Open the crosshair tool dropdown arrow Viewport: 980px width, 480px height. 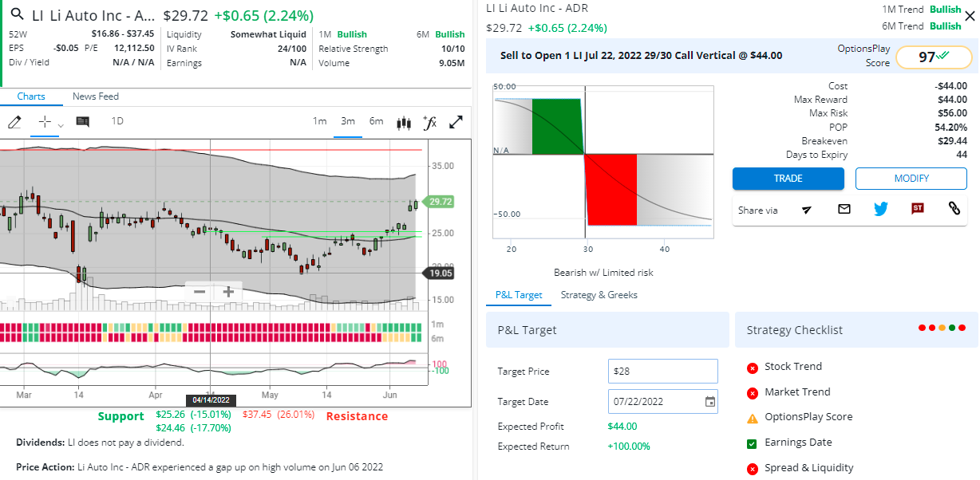pos(61,125)
